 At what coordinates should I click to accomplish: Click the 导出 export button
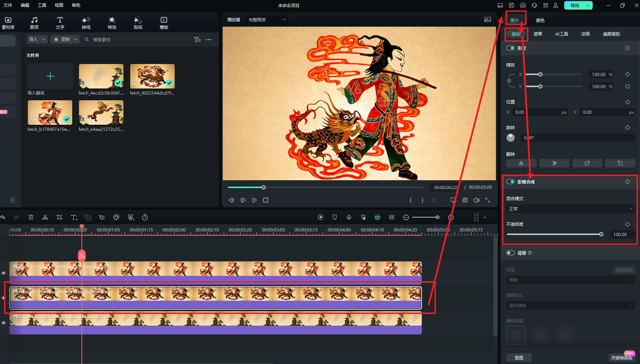[575, 5]
